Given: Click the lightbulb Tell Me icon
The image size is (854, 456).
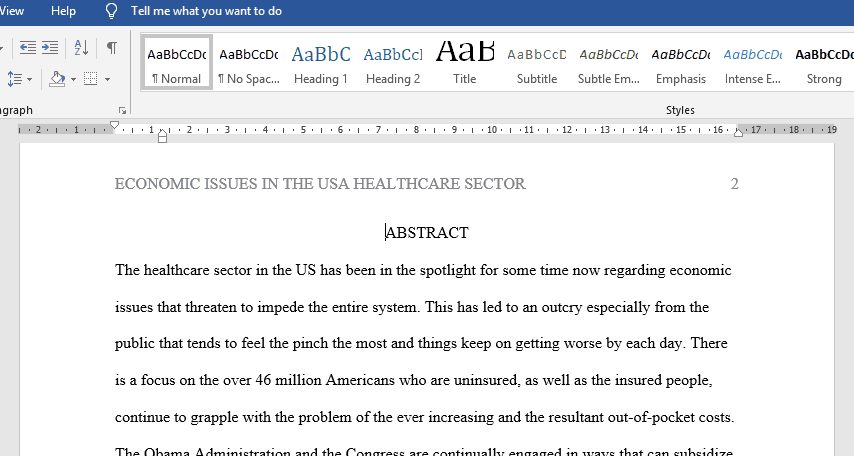Looking at the screenshot, I should (112, 11).
